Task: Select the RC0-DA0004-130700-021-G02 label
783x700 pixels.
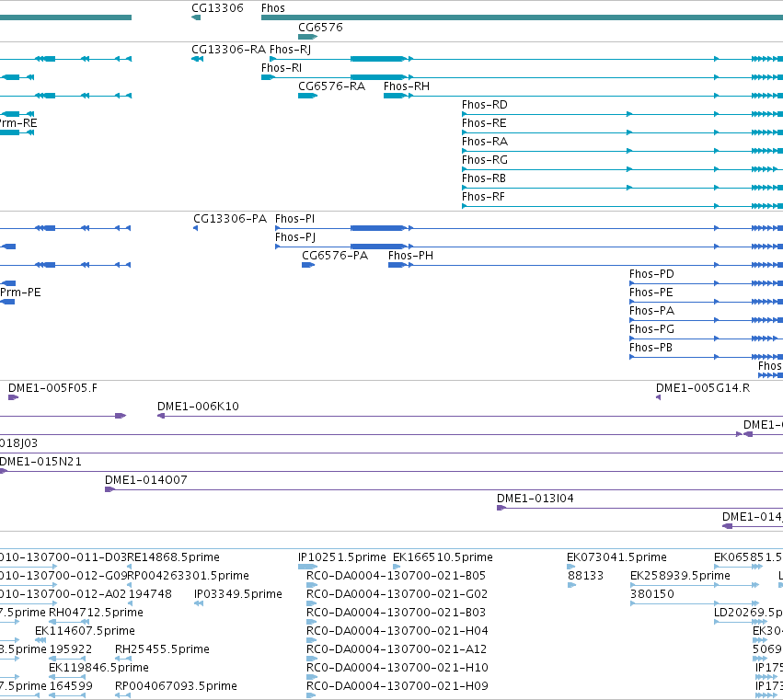Action: coord(397,594)
